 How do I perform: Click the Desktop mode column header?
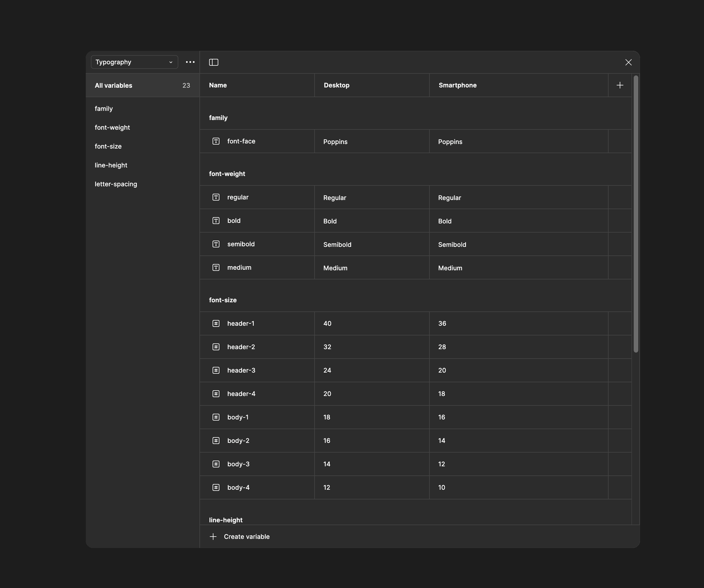tap(337, 85)
